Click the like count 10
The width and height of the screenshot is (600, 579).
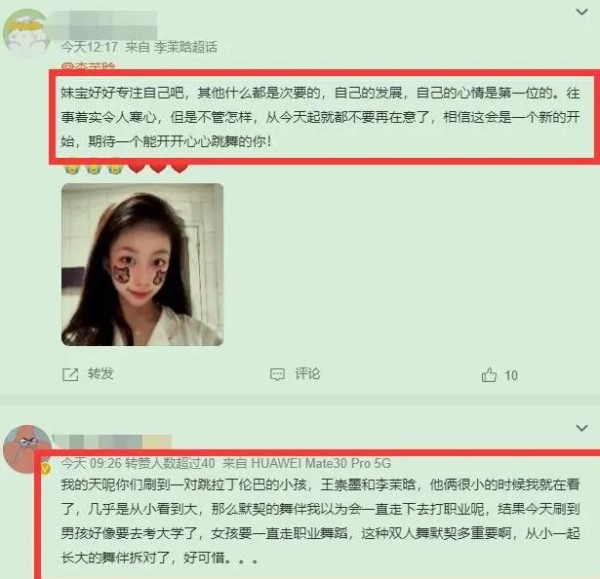pos(511,375)
